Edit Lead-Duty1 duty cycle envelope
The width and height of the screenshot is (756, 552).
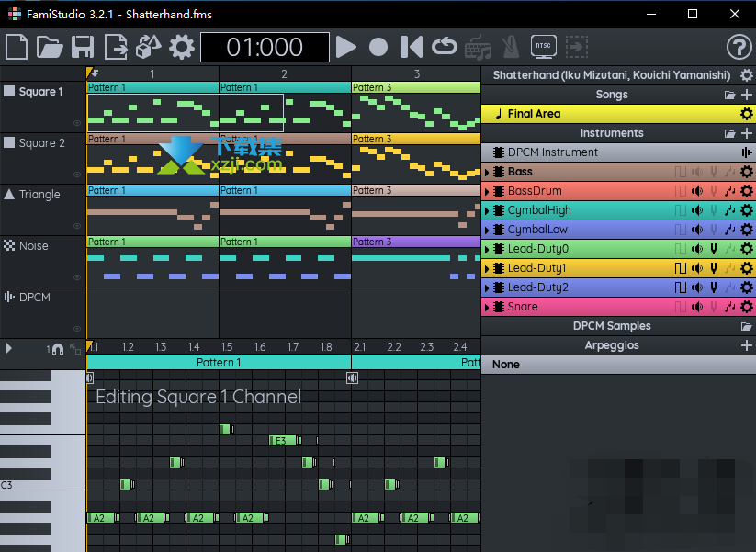[681, 268]
